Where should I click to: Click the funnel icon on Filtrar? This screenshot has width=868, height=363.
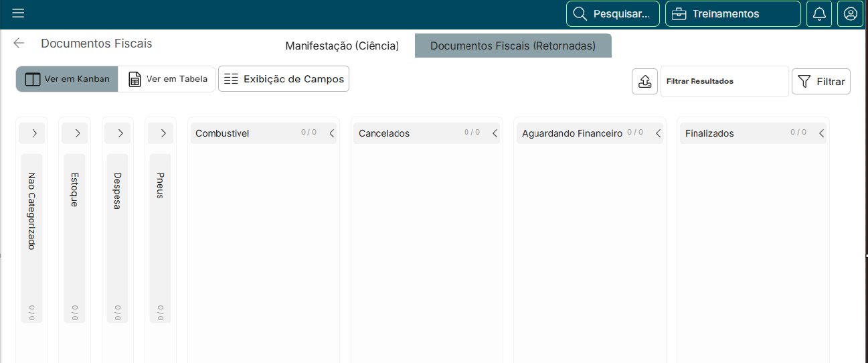tap(804, 81)
